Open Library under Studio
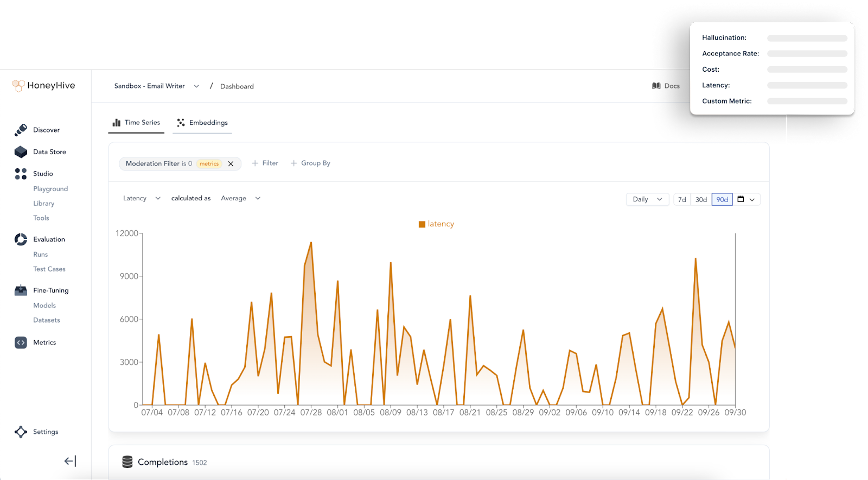This screenshot has width=868, height=480. 44,204
